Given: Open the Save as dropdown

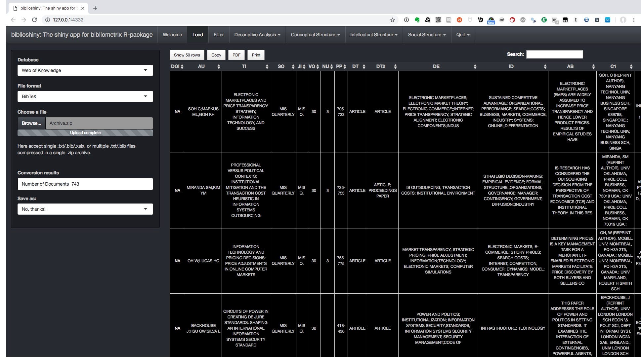Looking at the screenshot, I should (85, 209).
